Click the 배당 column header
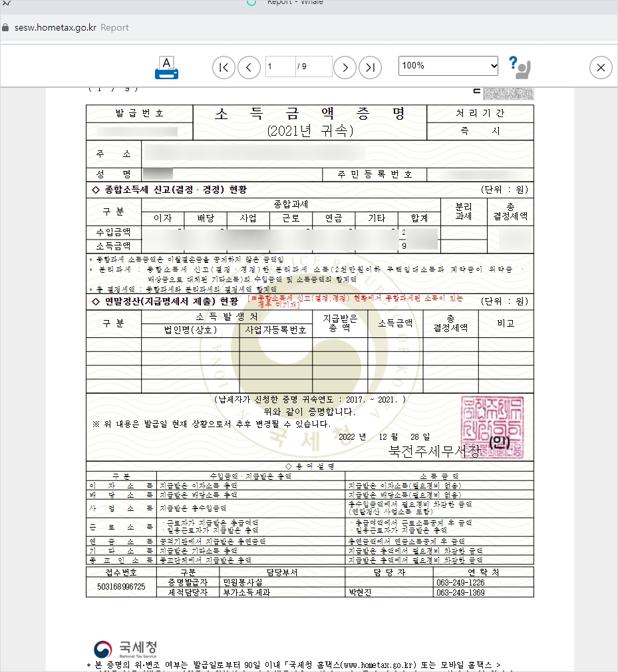 tap(206, 219)
